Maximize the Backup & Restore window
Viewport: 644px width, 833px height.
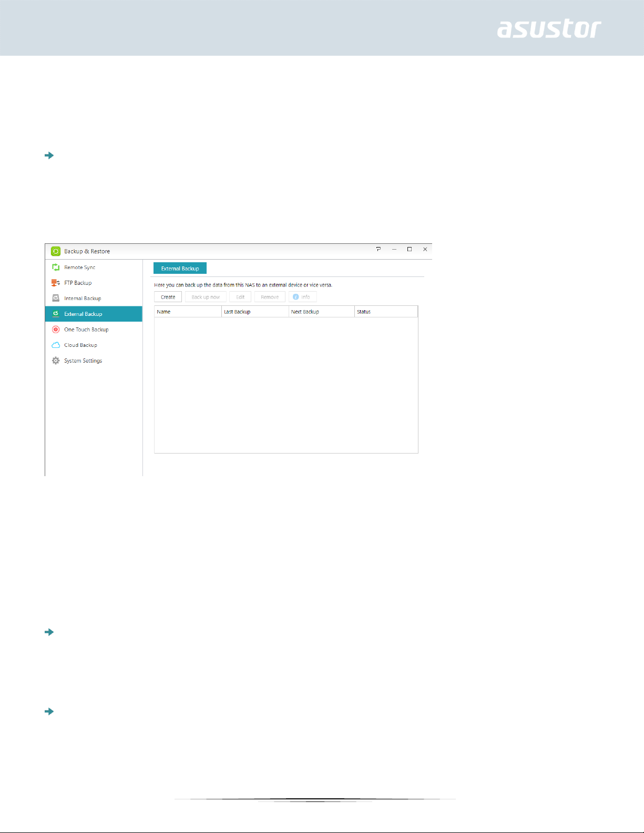click(x=410, y=249)
